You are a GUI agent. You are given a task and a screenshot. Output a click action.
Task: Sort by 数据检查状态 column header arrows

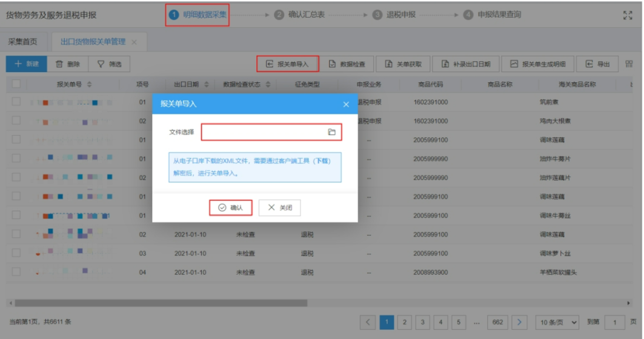click(268, 84)
